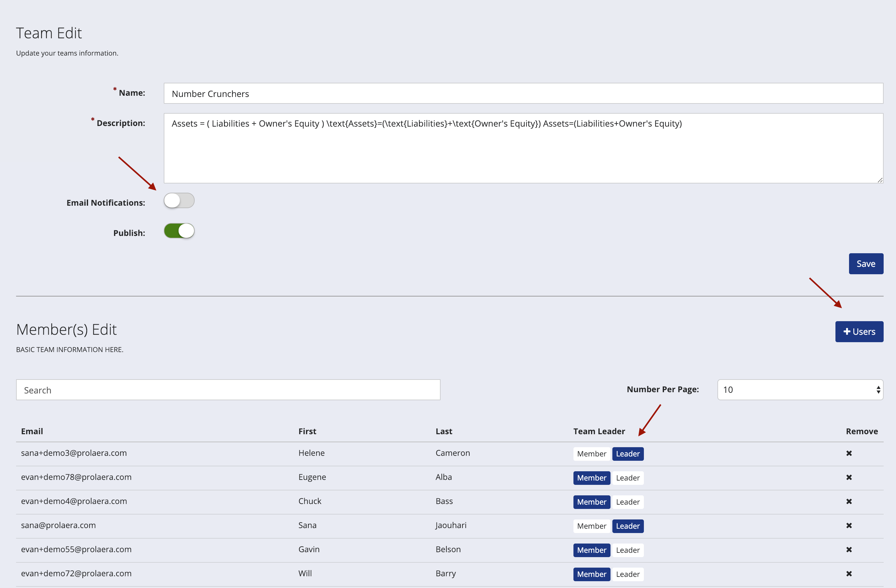Set Will Barry as Leader
Viewport: 896px width, 588px height.
[628, 574]
